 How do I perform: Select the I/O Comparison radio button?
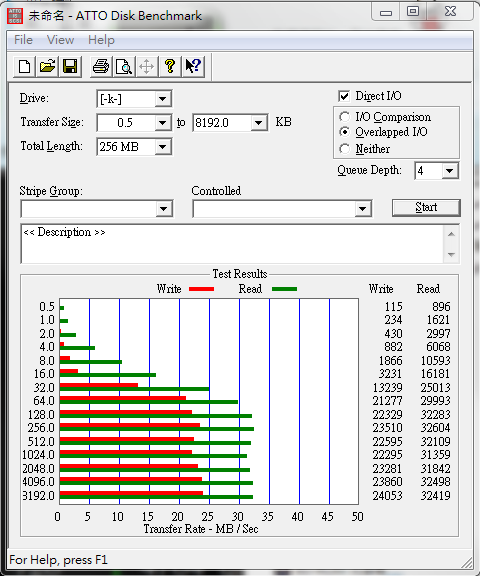(x=344, y=117)
